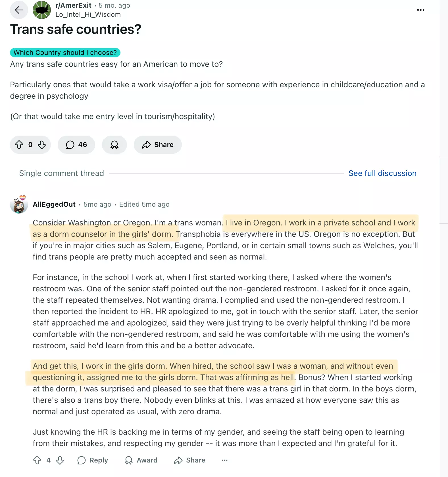Visit AllEggedOut's user profile name
Viewport: 448px width, 477px height.
pos(54,204)
